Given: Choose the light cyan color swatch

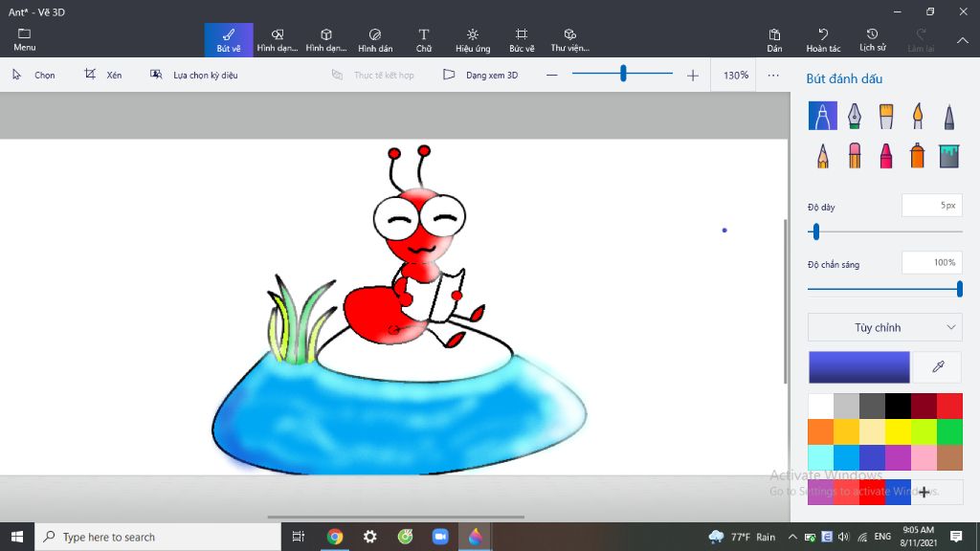Looking at the screenshot, I should (820, 457).
